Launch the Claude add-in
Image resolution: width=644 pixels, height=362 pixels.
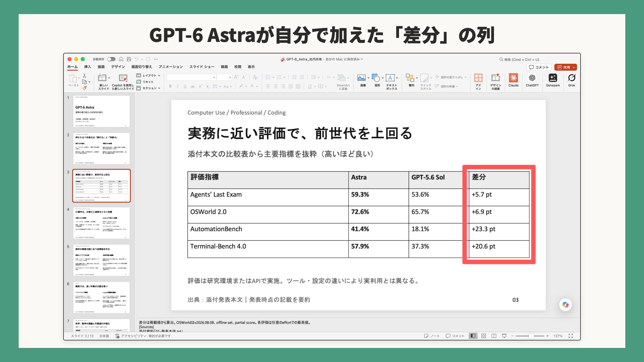(513, 80)
